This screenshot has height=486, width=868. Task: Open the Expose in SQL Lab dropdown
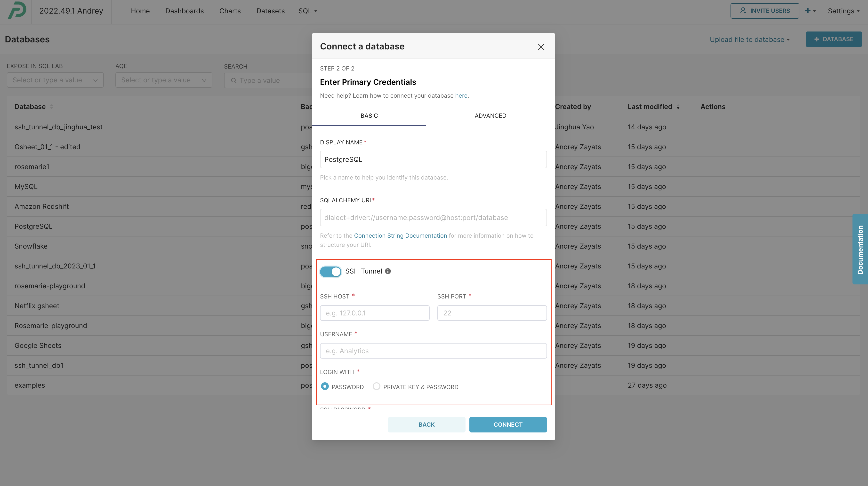click(55, 80)
